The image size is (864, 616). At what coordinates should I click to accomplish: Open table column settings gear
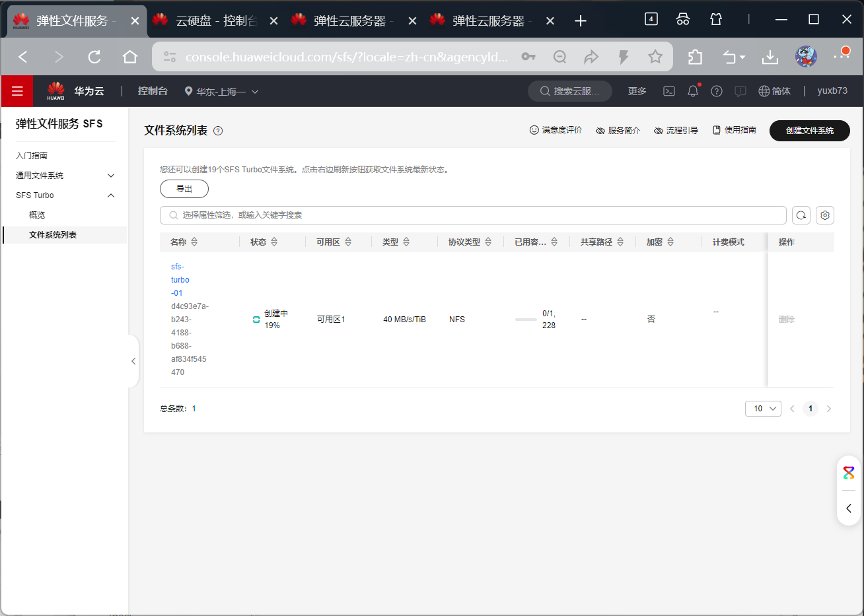[825, 215]
